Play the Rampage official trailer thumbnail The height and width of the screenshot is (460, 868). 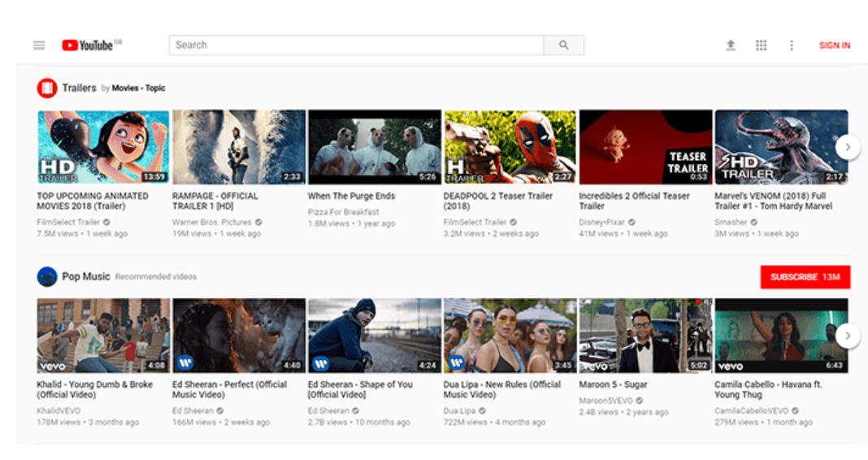pos(239,147)
